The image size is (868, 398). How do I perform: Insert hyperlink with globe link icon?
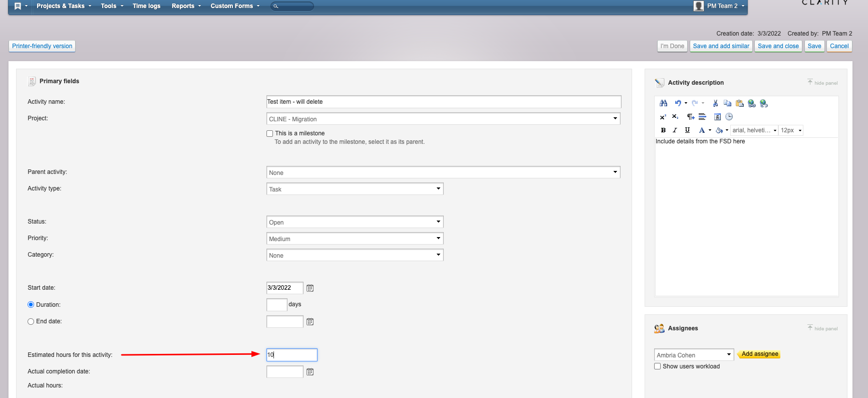click(x=751, y=103)
